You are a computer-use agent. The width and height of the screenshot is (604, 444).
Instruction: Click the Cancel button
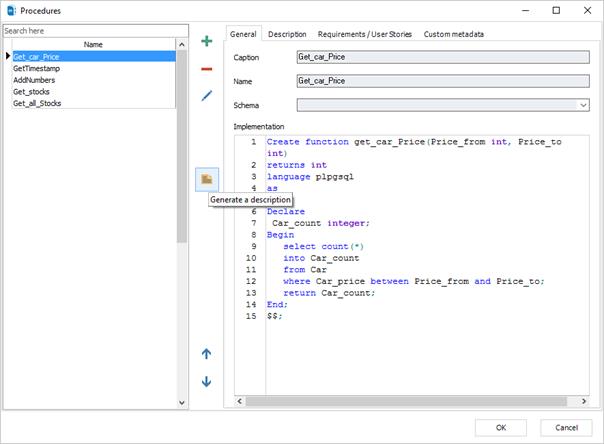pyautogui.click(x=566, y=427)
